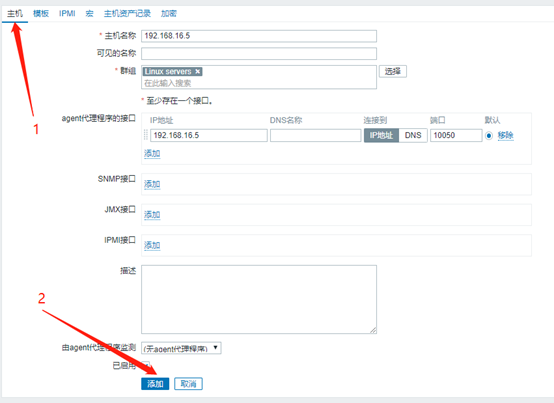The width and height of the screenshot is (554, 403).
Task: Open the 主机资产记录 tab
Action: coord(127,14)
